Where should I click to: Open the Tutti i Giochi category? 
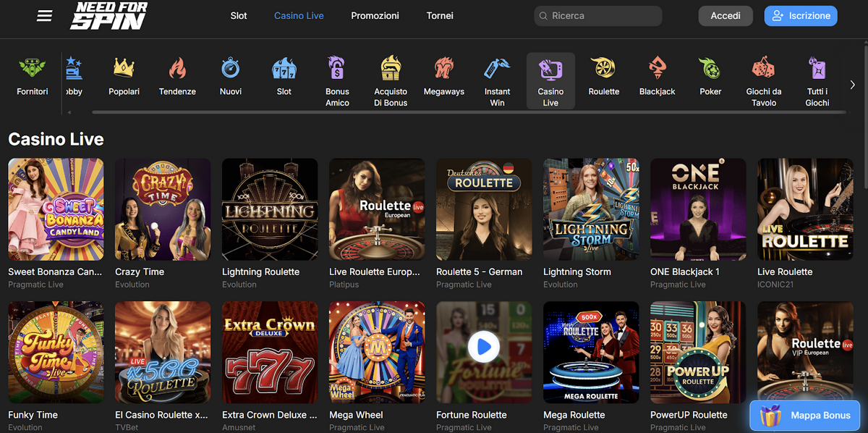click(817, 81)
